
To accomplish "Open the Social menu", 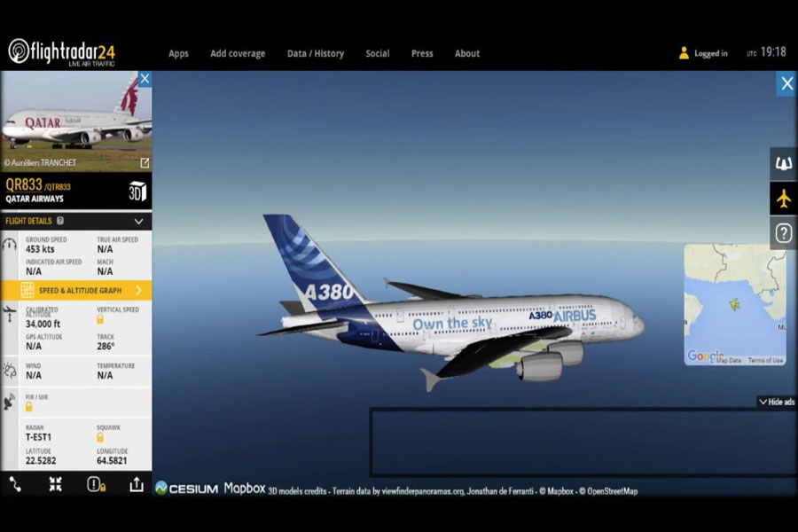I will click(x=378, y=53).
